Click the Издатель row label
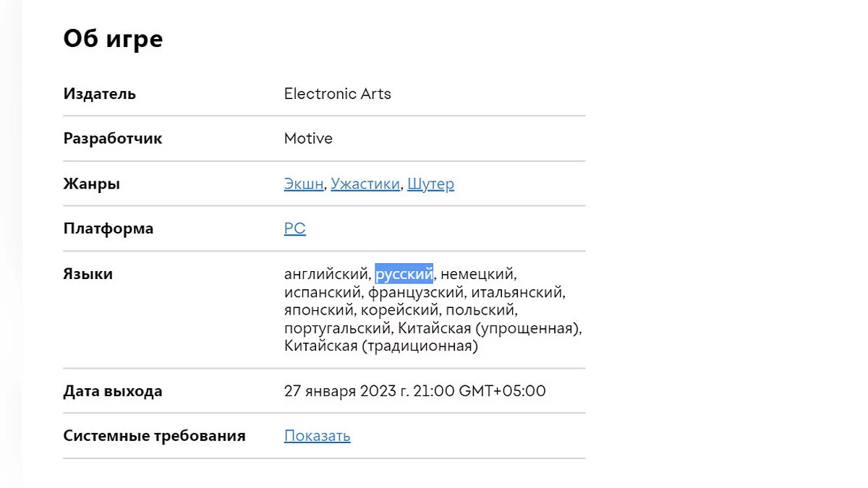The image size is (868, 488). [99, 94]
